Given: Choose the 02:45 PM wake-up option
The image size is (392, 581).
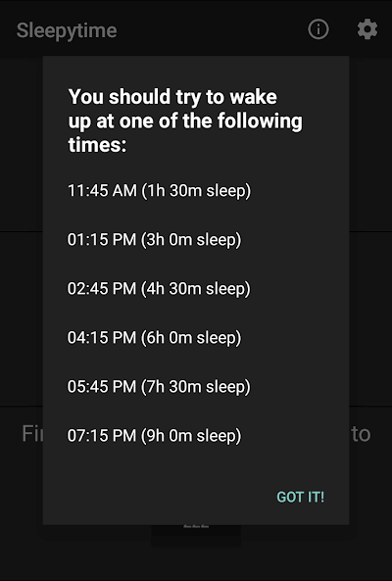Looking at the screenshot, I should click(x=159, y=289).
